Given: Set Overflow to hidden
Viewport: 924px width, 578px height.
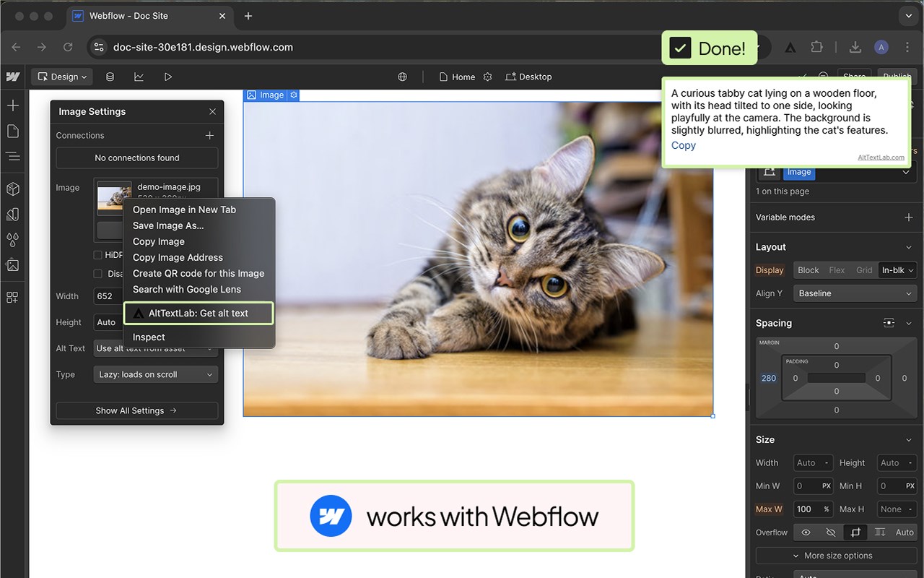Looking at the screenshot, I should (831, 532).
